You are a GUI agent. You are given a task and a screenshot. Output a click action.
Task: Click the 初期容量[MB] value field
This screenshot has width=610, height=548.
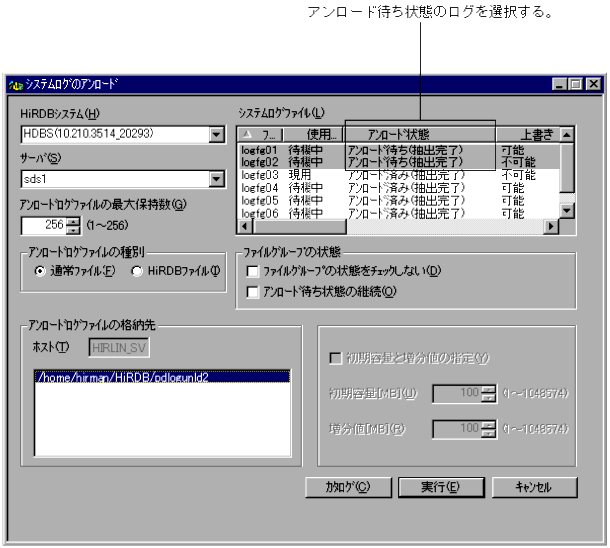[456, 394]
